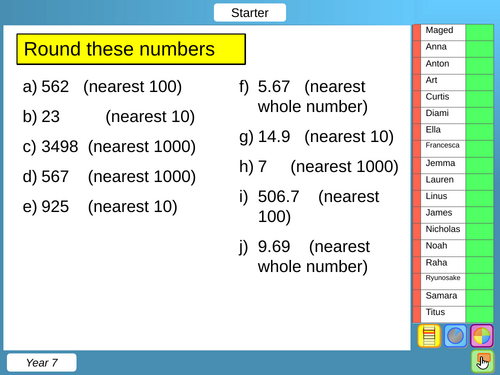Image resolution: width=500 pixels, height=375 pixels.
Task: Click question d) 567 nearest 1000
Action: (109, 177)
